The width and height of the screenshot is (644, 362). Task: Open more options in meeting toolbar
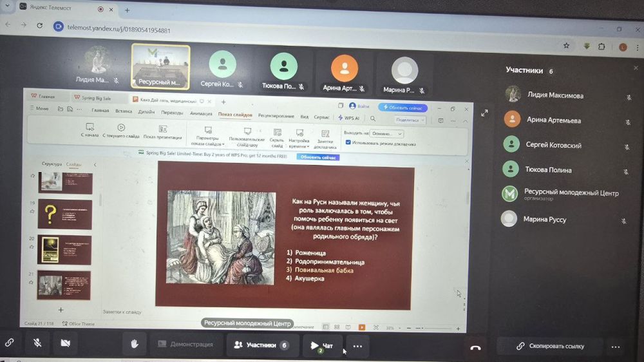[x=357, y=347]
